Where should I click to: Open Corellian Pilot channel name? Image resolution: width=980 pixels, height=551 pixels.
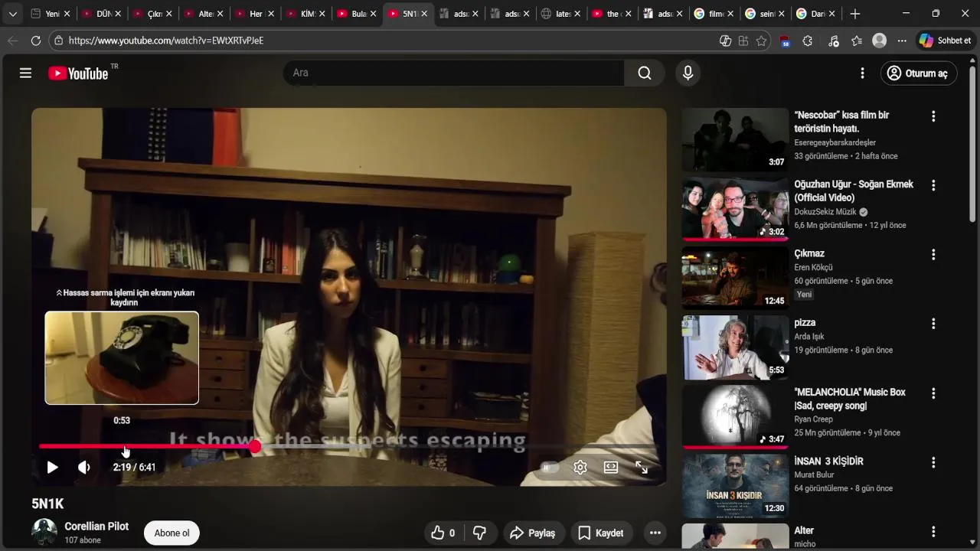click(x=96, y=527)
